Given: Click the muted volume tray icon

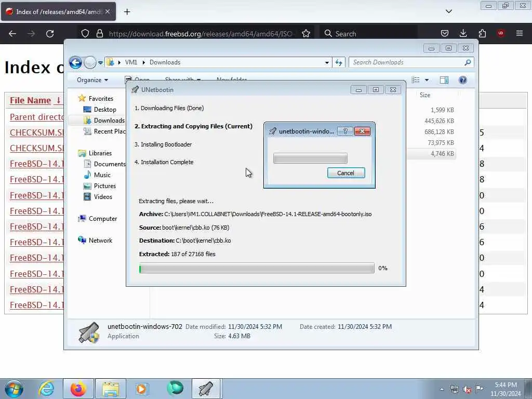Looking at the screenshot, I should click(x=467, y=390).
